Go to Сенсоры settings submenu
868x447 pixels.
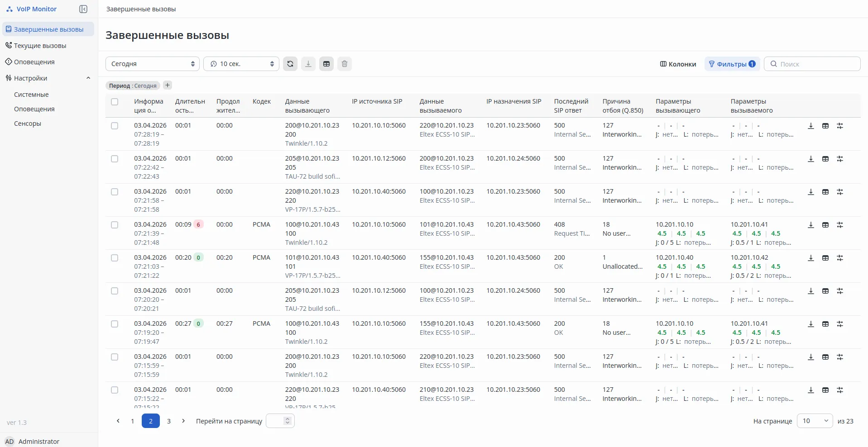28,124
